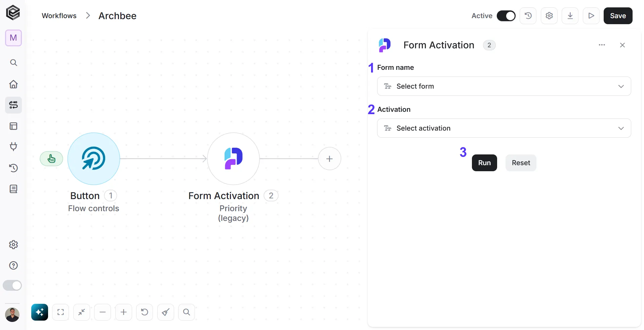
Task: Zoom out the canvas with minus
Action: coord(103,313)
